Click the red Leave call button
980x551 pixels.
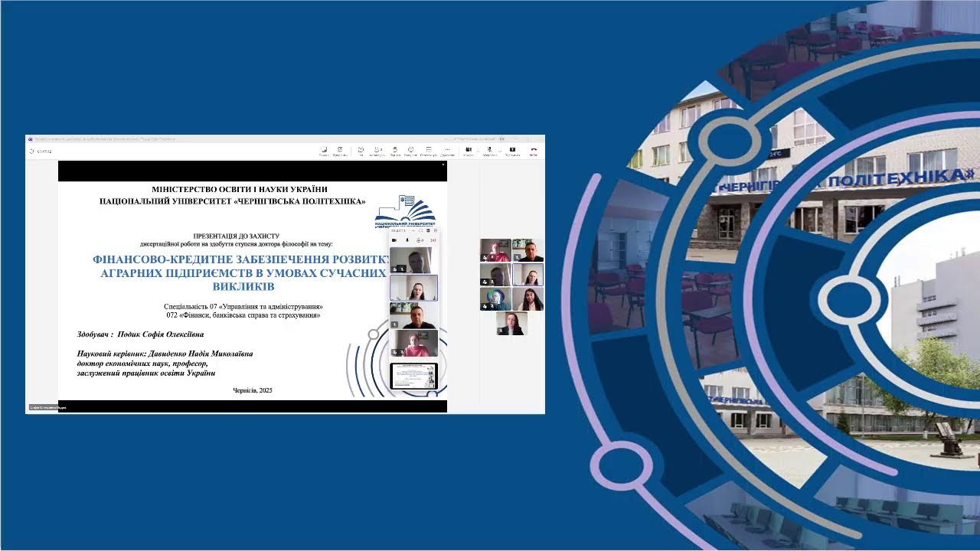click(x=534, y=152)
